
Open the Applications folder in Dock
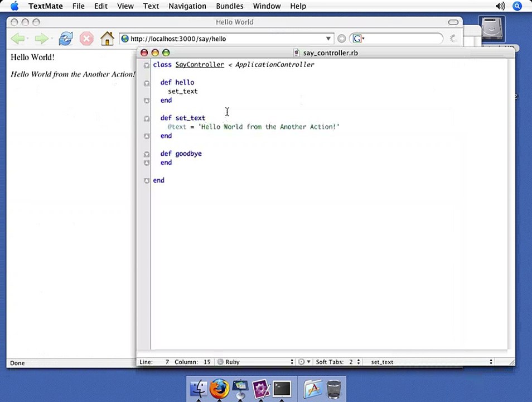(313, 389)
